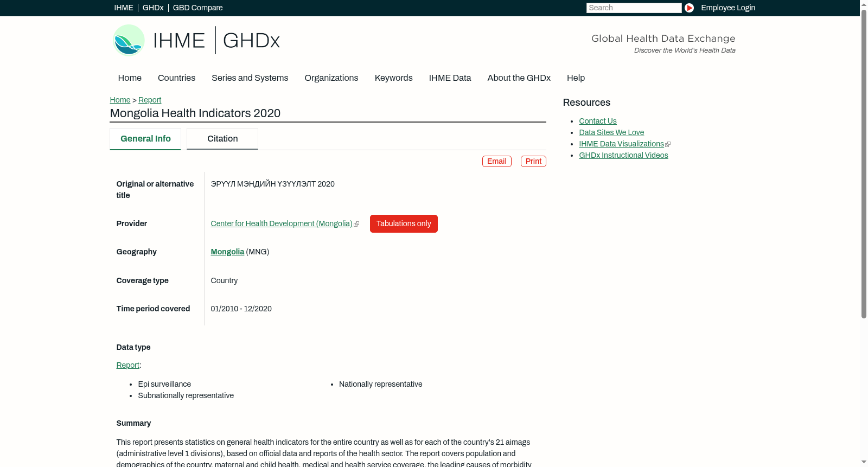Switch to the Citation tab
Viewport: 868px width, 467px height.
(x=222, y=139)
